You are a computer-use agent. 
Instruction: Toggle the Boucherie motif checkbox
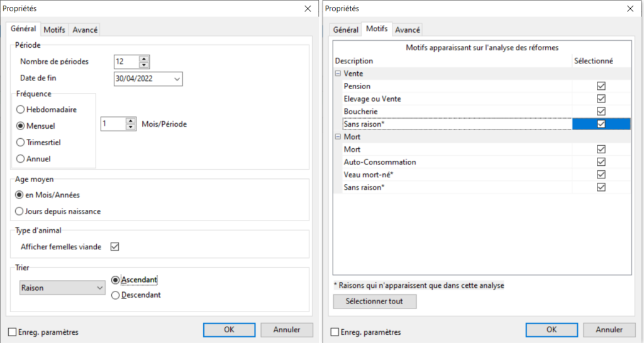[601, 111]
